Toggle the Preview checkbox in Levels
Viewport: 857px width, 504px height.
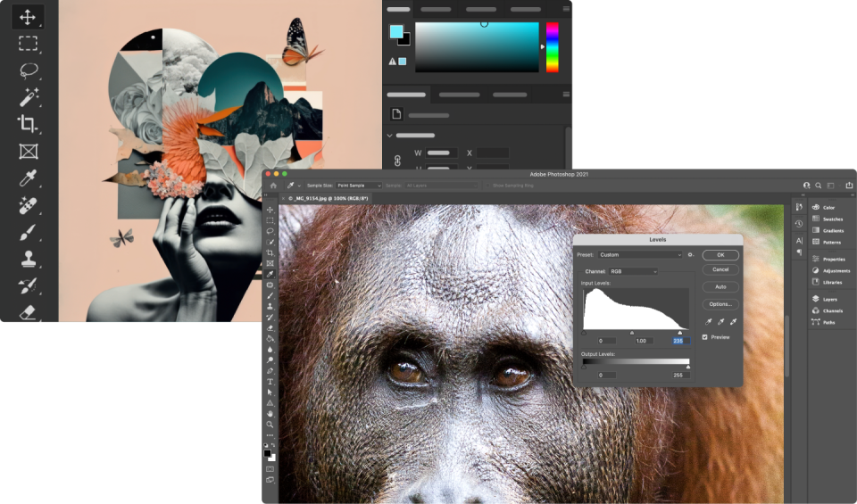click(x=704, y=337)
